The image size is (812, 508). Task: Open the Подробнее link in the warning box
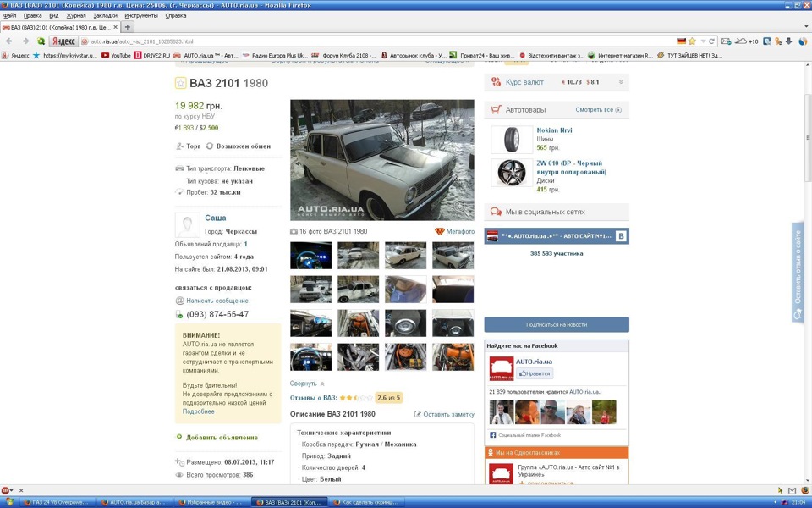click(x=198, y=411)
